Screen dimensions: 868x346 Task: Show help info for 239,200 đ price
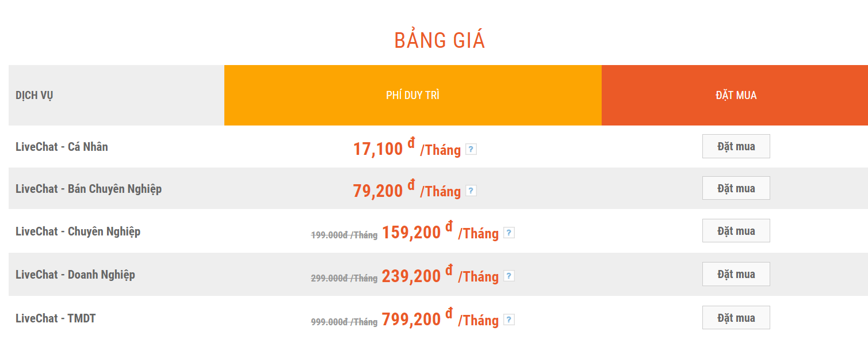tap(508, 276)
